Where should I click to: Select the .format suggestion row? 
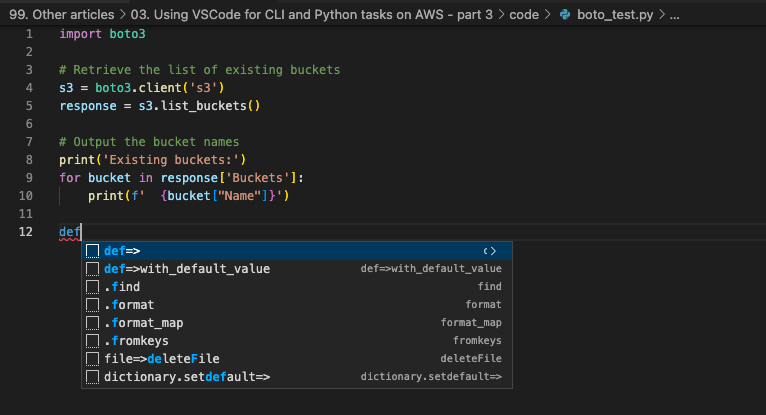pos(297,305)
